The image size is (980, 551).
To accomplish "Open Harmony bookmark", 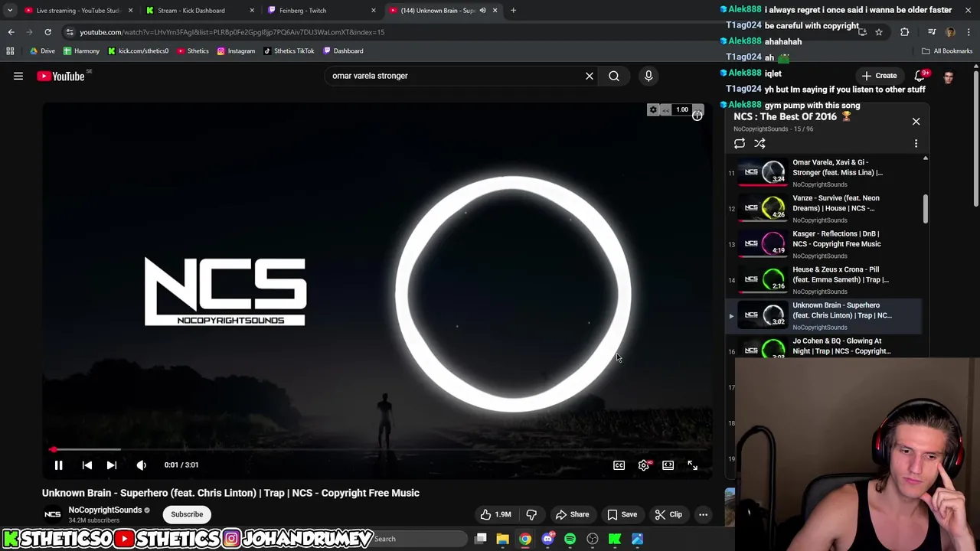I will 81,51.
